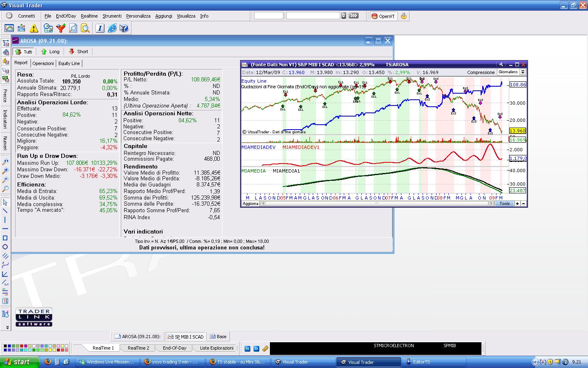Switch to the Liste Esplorazioni tab

pos(216,348)
